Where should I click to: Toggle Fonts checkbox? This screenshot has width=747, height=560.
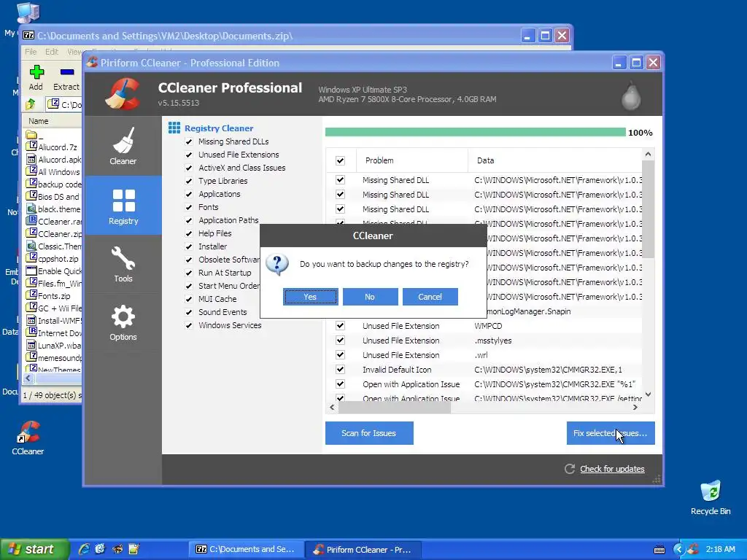coord(189,207)
